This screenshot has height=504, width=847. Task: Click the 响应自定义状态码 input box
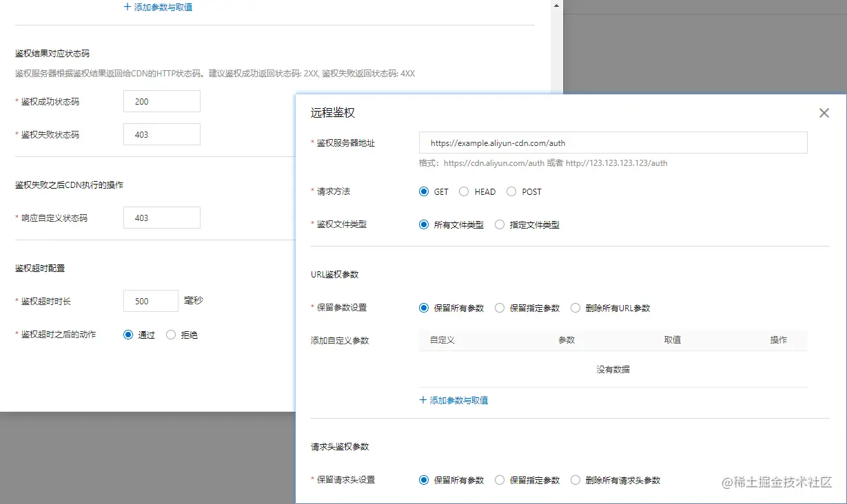161,218
